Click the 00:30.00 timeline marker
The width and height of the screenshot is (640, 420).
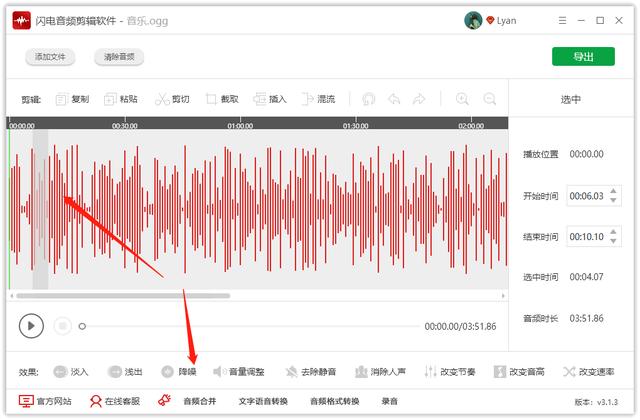(x=124, y=126)
